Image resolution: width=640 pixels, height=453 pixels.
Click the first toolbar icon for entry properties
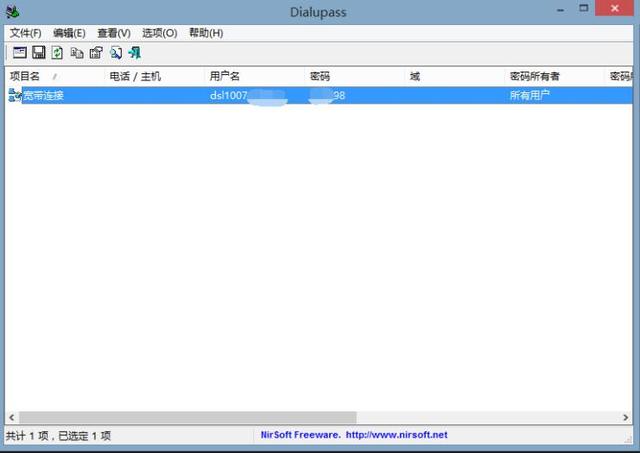click(19, 52)
